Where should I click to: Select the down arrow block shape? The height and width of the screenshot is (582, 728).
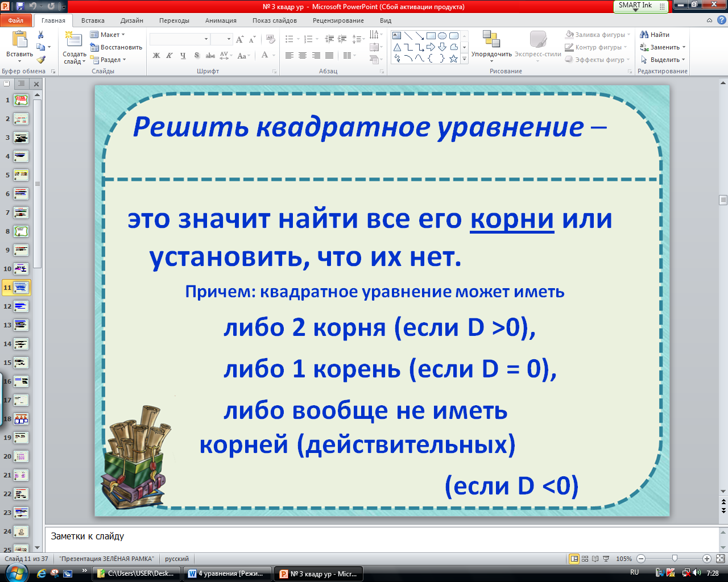click(442, 47)
